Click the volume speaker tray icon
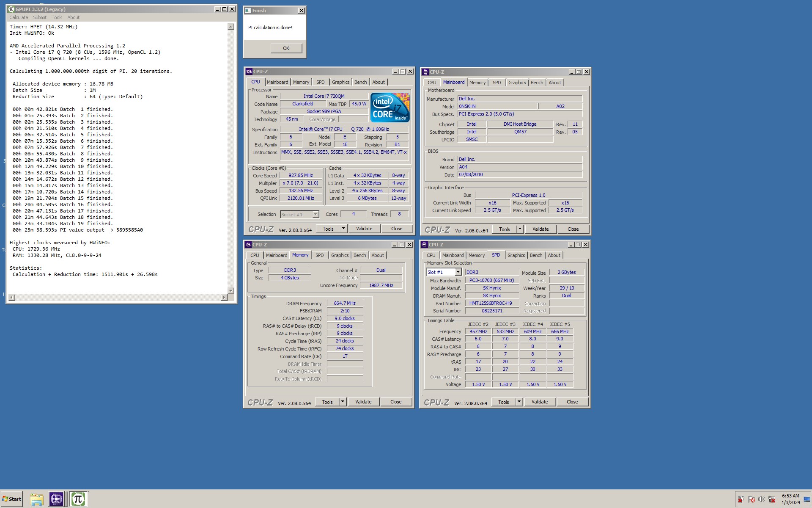 (x=762, y=500)
